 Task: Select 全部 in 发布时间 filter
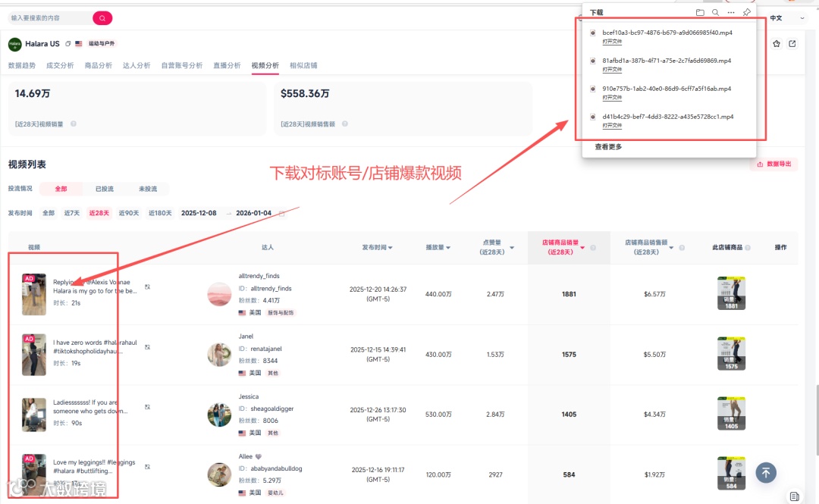49,213
